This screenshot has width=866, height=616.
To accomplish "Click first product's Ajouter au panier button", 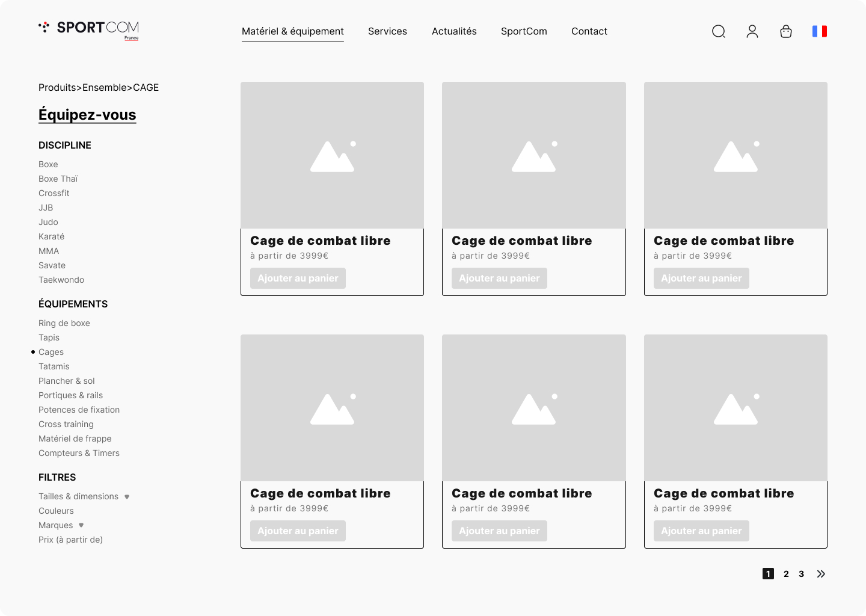I will 298,278.
